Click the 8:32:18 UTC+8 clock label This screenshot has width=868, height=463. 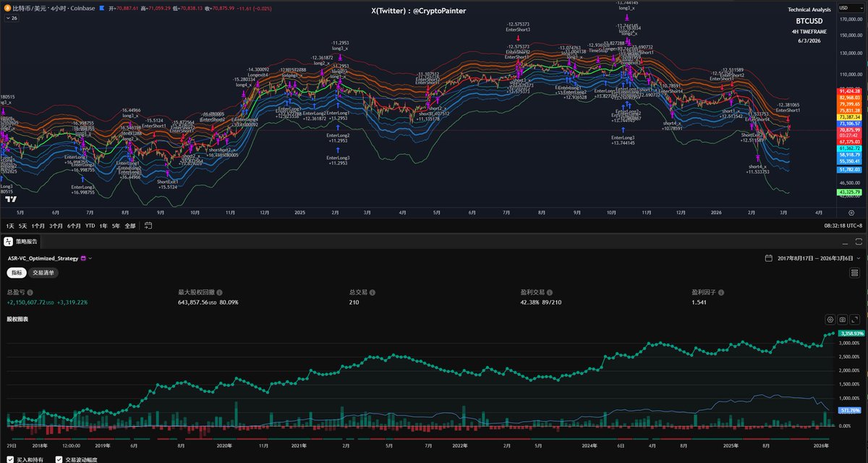click(842, 226)
